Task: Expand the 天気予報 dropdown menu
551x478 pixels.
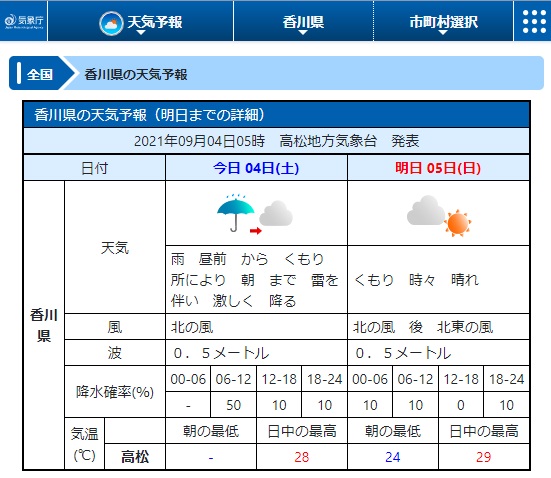Action: point(141,22)
